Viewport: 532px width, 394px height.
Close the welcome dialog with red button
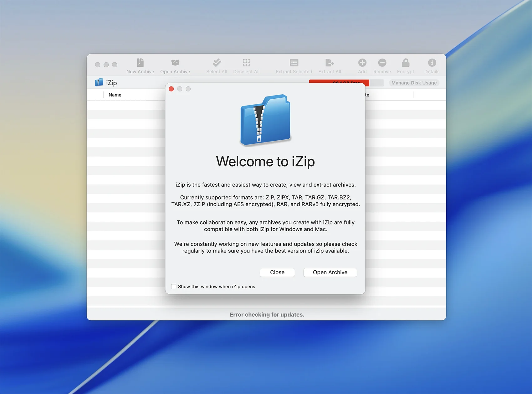pyautogui.click(x=171, y=89)
